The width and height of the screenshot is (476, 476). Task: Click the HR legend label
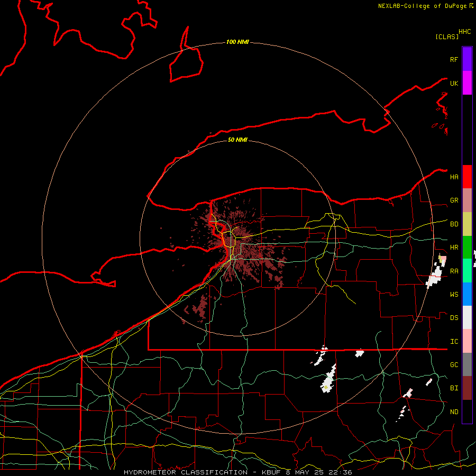454,248
